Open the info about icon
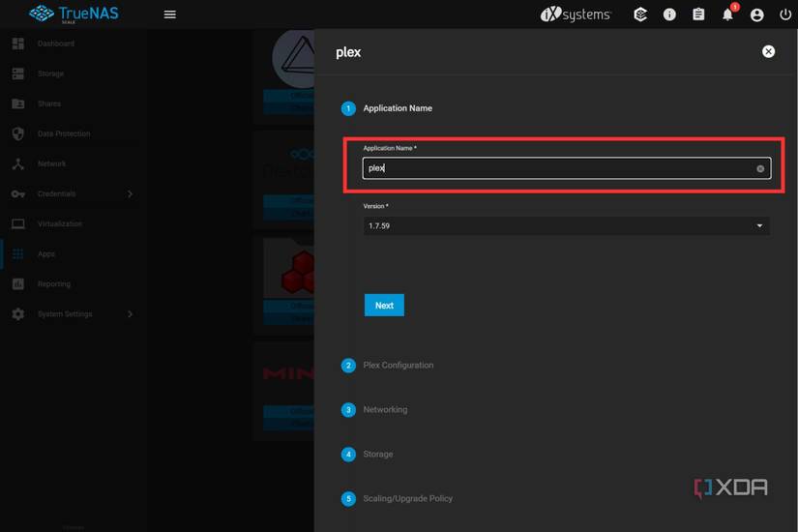This screenshot has height=532, width=798. [x=669, y=15]
